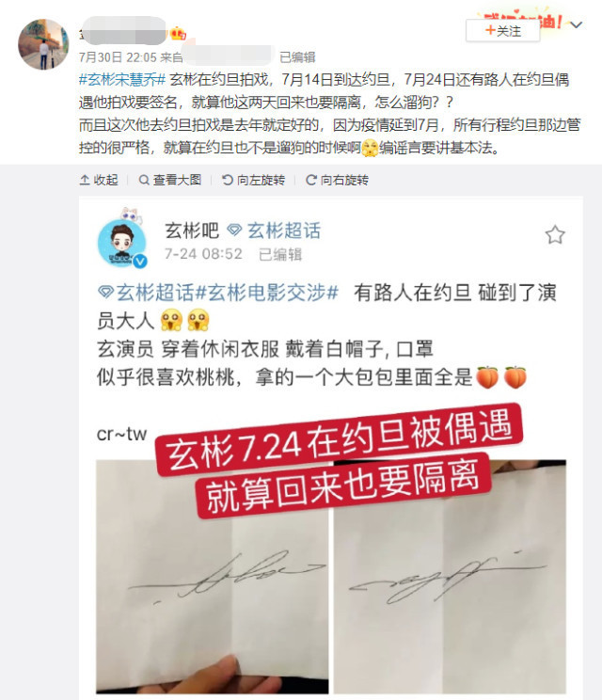Click the counterclockwise rotate icon
This screenshot has width=602, height=700.
tap(227, 180)
